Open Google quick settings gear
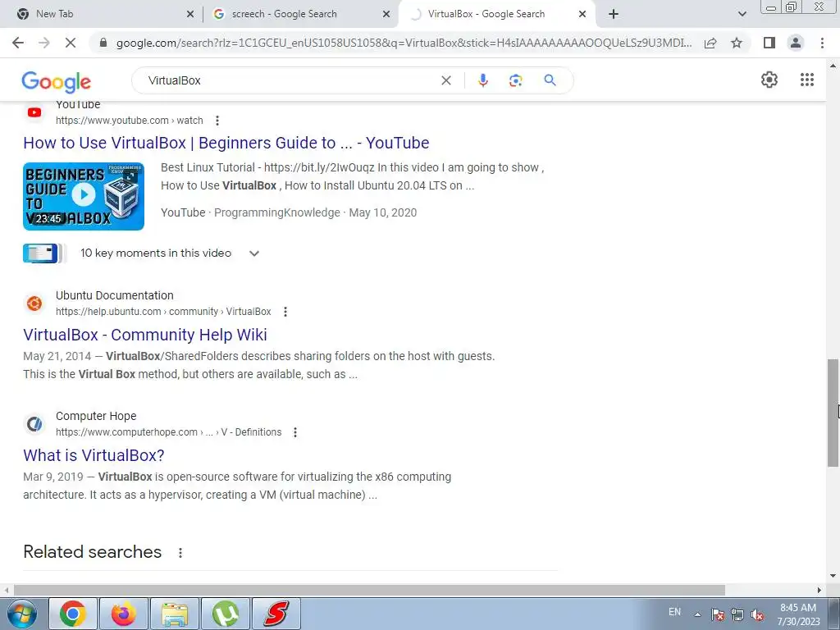Image resolution: width=840 pixels, height=630 pixels. (769, 80)
